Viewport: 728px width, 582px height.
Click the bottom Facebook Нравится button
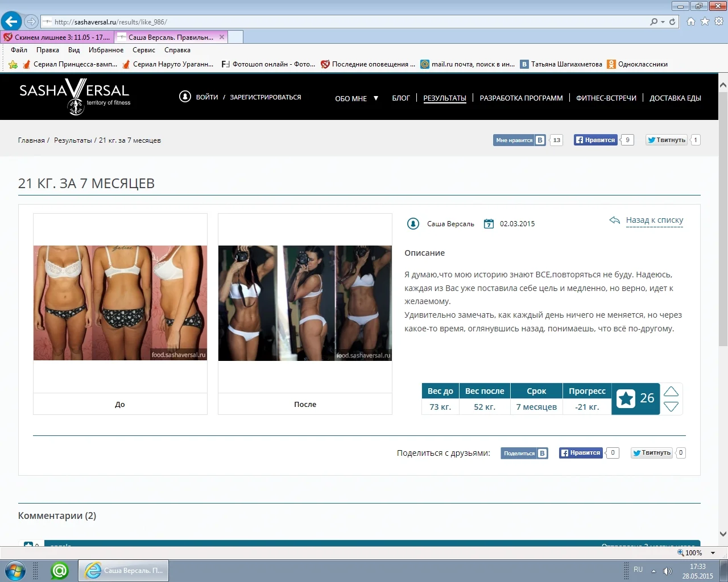click(581, 453)
